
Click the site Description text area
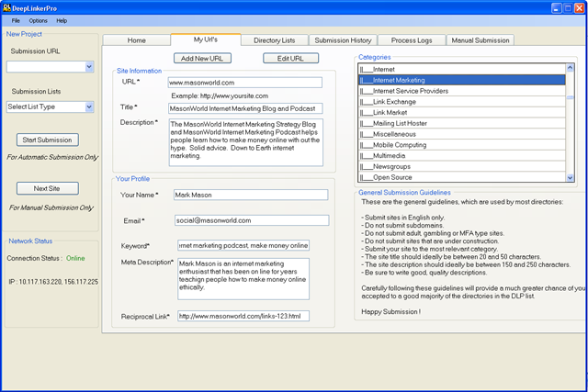pyautogui.click(x=245, y=142)
